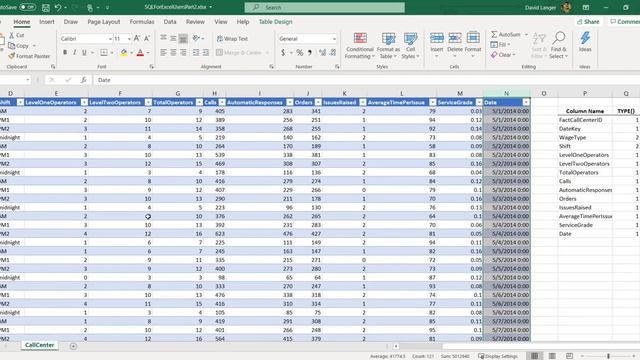The width and height of the screenshot is (640, 360).
Task: Open the Page Layout ribbon tab
Action: click(x=104, y=22)
